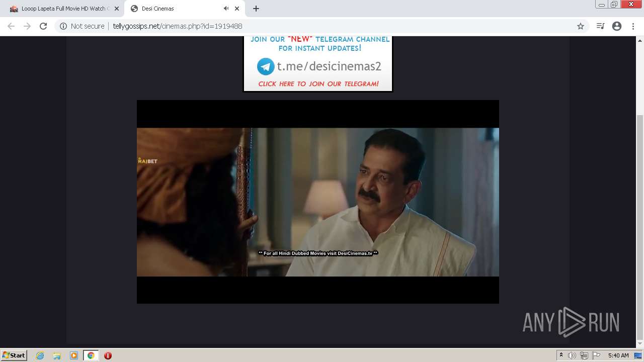Switch to the Looop Lapeta Full Movie tab
The height and width of the screenshot is (362, 644).
[59, 9]
